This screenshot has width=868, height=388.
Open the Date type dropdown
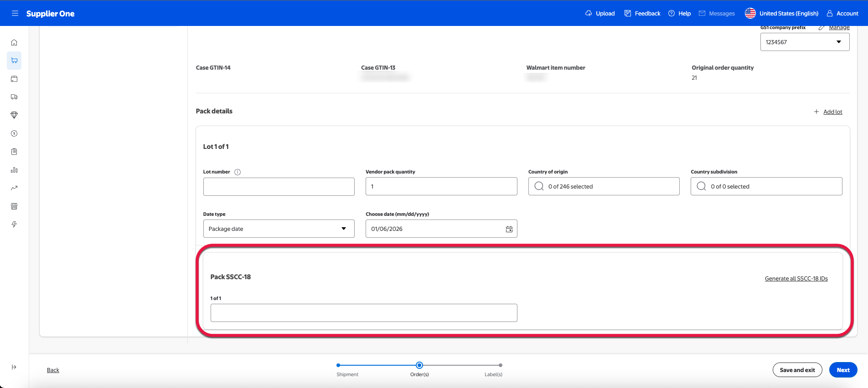pyautogui.click(x=279, y=229)
